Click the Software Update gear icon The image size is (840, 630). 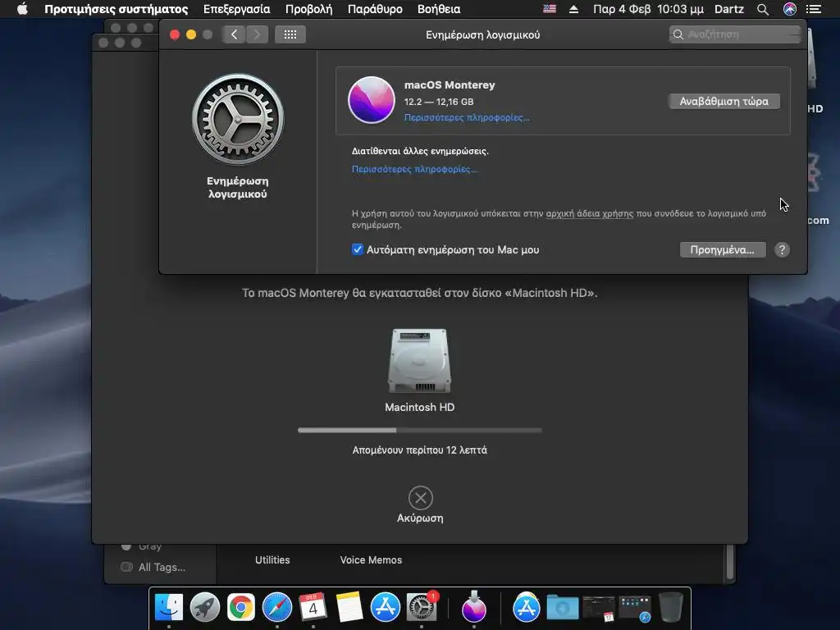tap(238, 119)
